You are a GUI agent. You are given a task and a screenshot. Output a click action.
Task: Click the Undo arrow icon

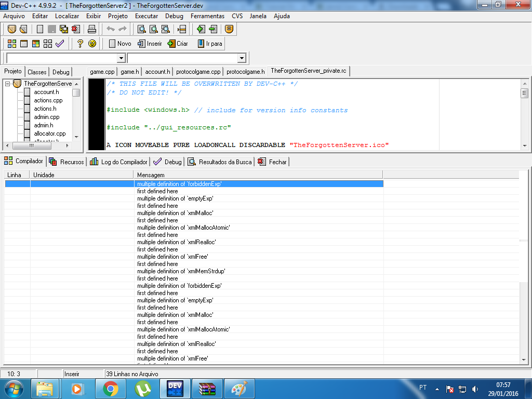pyautogui.click(x=111, y=29)
